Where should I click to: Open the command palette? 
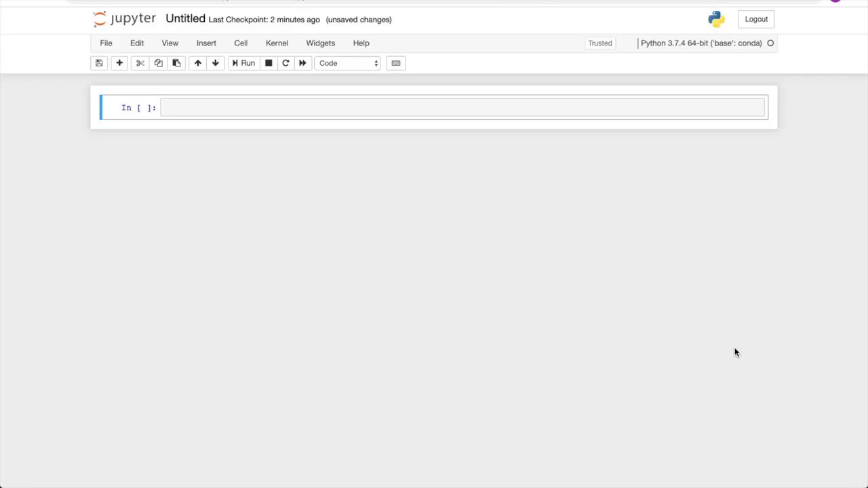pyautogui.click(x=395, y=63)
